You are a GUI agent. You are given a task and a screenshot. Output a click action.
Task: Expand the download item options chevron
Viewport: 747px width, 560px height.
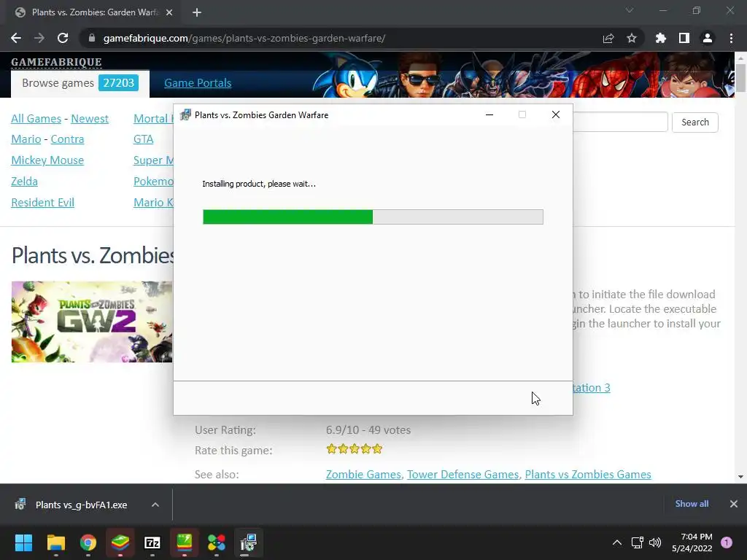pos(155,505)
